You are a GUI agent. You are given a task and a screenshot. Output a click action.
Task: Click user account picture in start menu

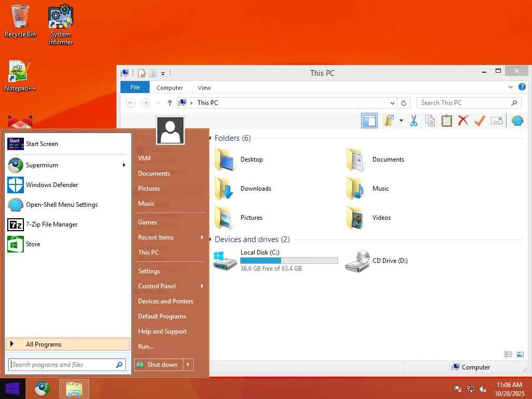pyautogui.click(x=170, y=130)
